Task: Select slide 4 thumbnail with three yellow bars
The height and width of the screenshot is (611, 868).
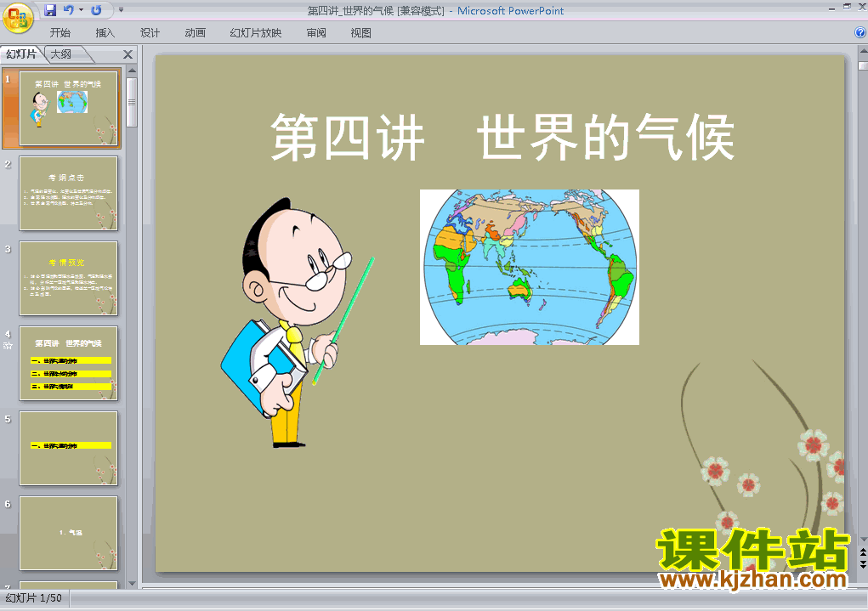Action: [69, 363]
